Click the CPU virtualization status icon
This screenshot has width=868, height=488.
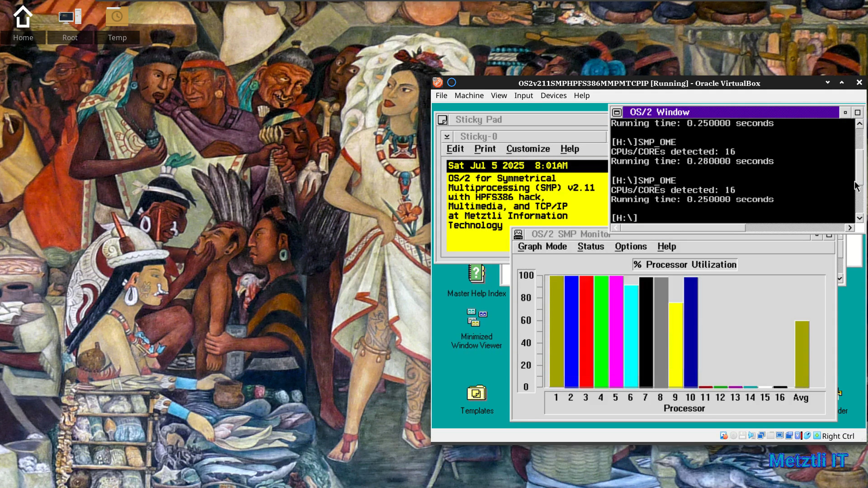click(798, 436)
